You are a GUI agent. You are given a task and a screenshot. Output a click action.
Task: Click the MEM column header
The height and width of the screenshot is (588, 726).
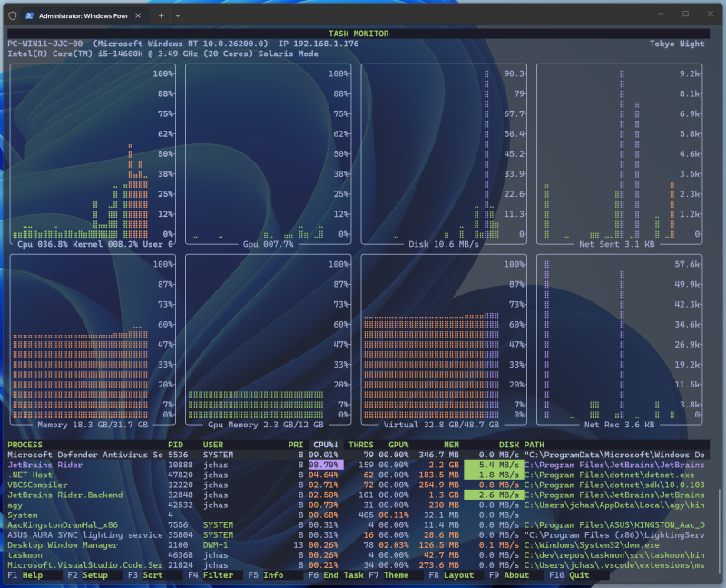(x=451, y=445)
